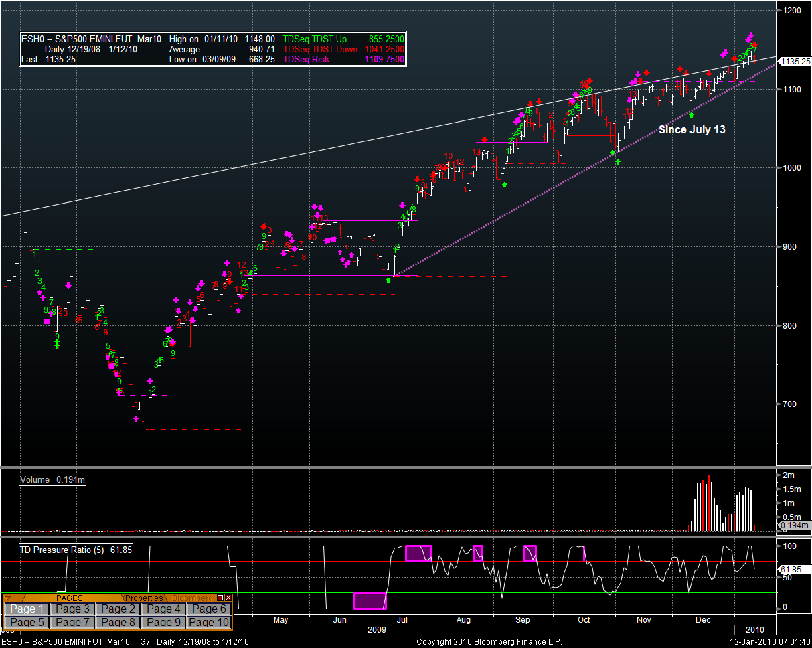Image resolution: width=812 pixels, height=648 pixels.
Task: Open Page 3 of the chart set
Action: [x=72, y=609]
